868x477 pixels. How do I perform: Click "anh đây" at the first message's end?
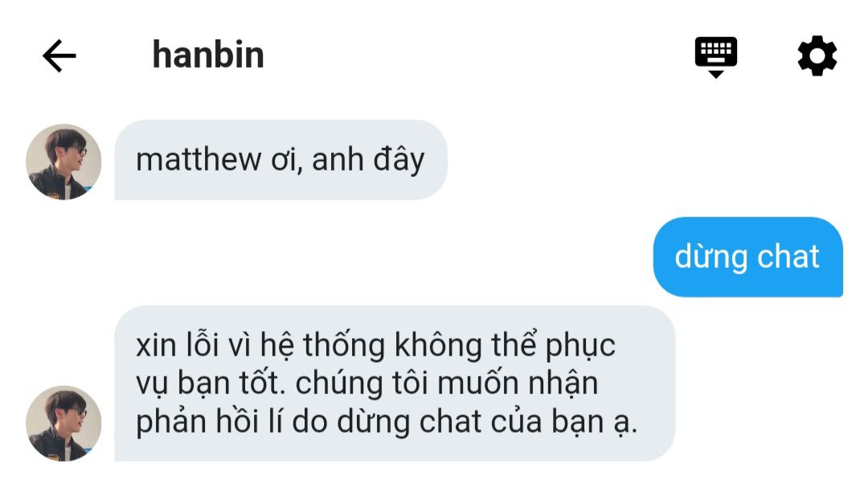click(368, 161)
